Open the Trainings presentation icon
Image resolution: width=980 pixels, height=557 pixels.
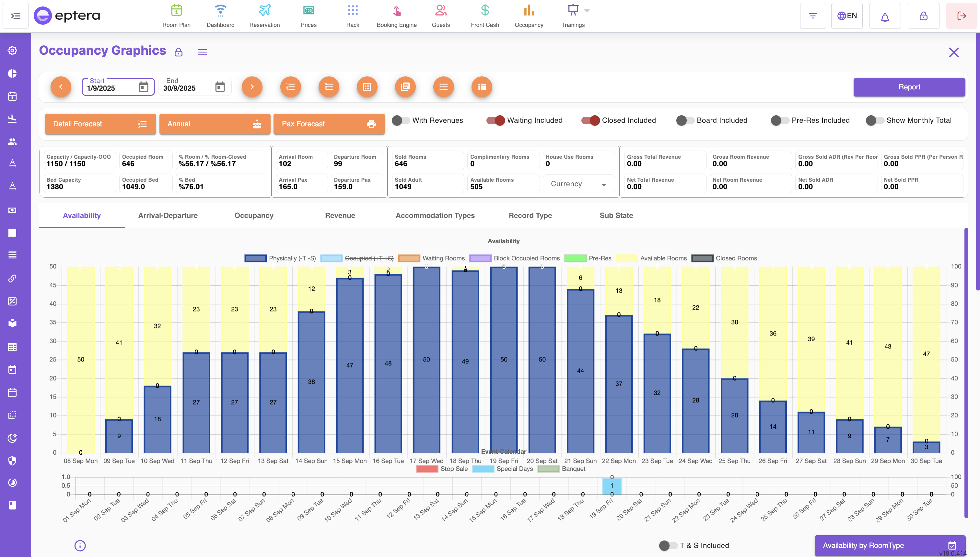click(573, 10)
